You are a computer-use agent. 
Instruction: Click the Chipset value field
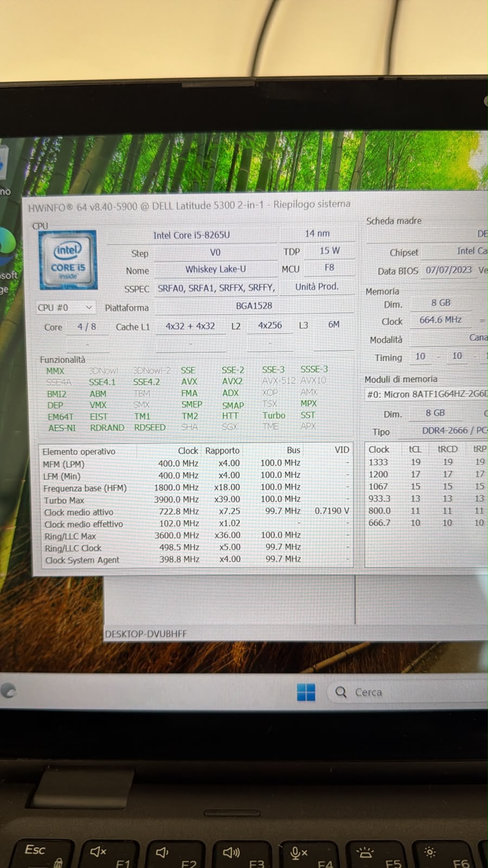tap(455, 251)
